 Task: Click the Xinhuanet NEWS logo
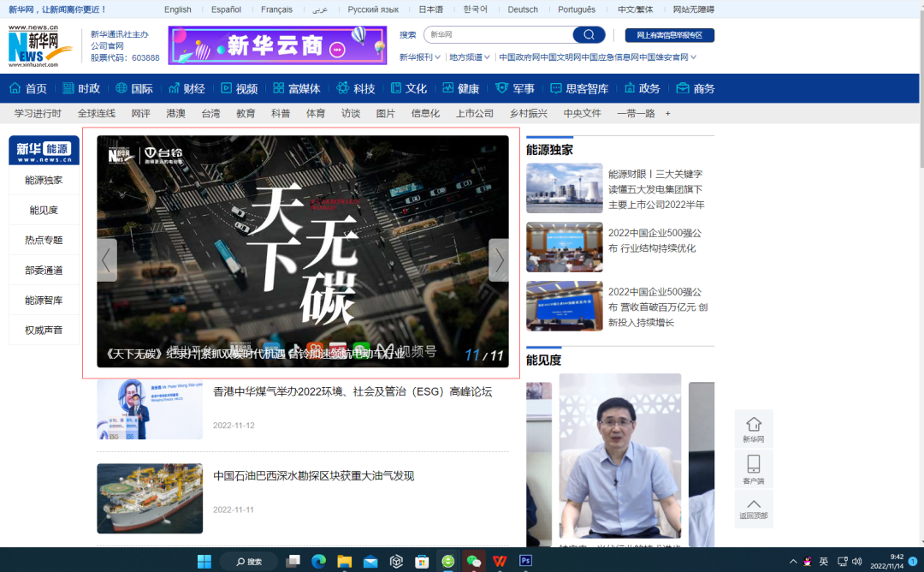point(38,46)
